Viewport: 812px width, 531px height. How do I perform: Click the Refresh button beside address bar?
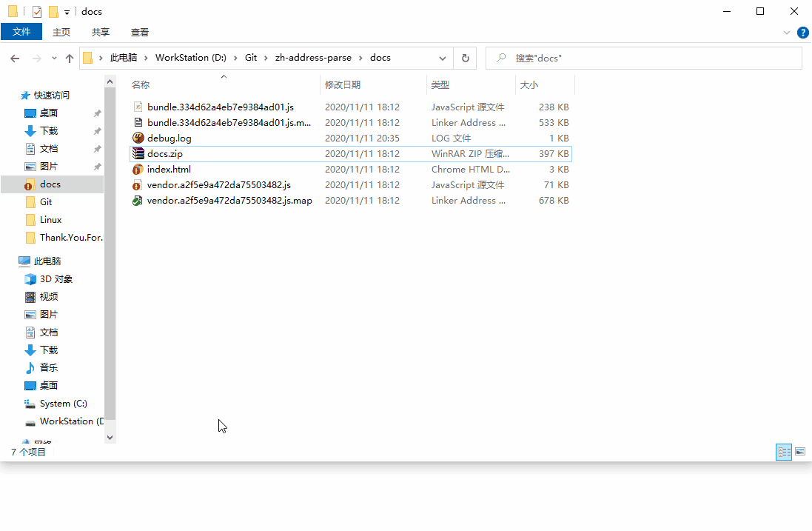pyautogui.click(x=465, y=58)
